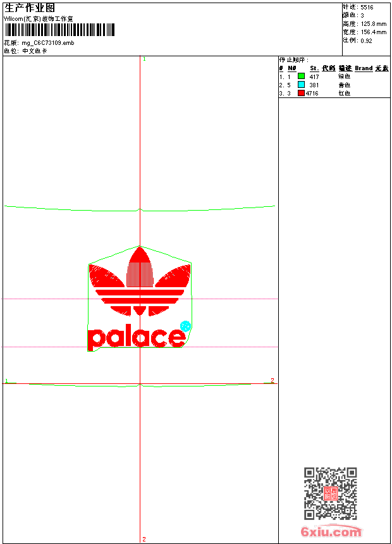The image size is (392, 544).
Task: Click the red trefoil logo in the design
Action: 140,281
